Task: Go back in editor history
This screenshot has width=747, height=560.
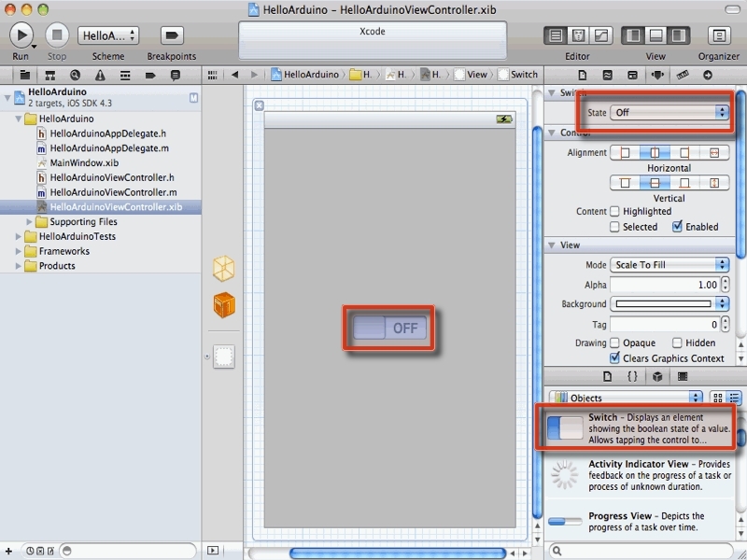Action: pyautogui.click(x=234, y=75)
